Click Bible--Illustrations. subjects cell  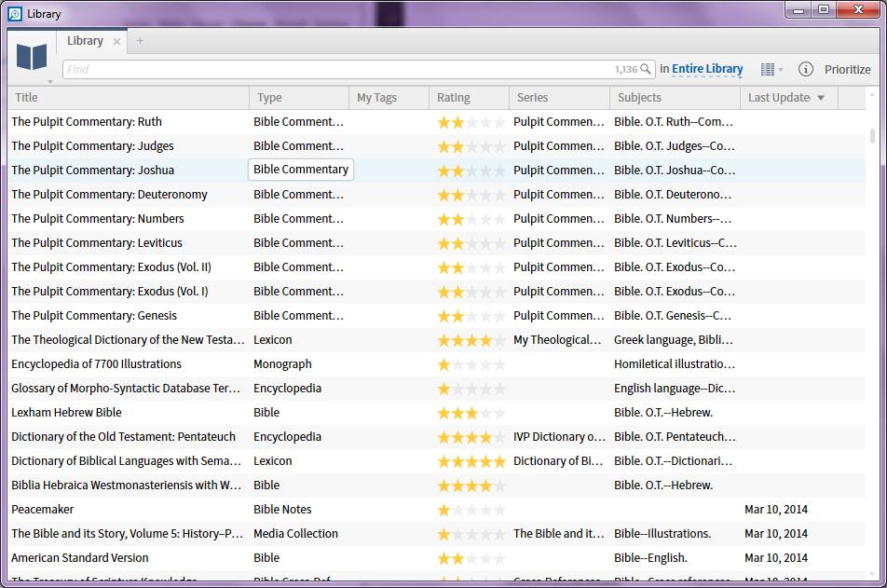pos(662,534)
